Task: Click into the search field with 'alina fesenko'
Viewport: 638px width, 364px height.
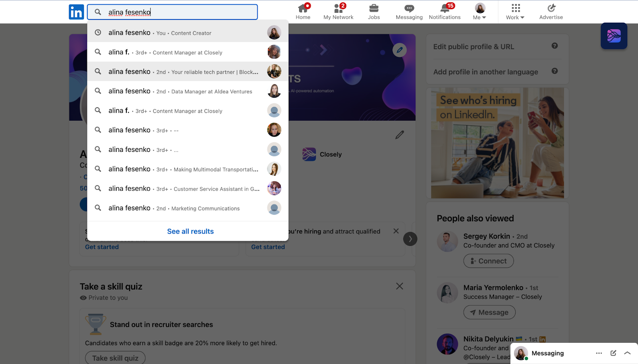Action: click(172, 12)
